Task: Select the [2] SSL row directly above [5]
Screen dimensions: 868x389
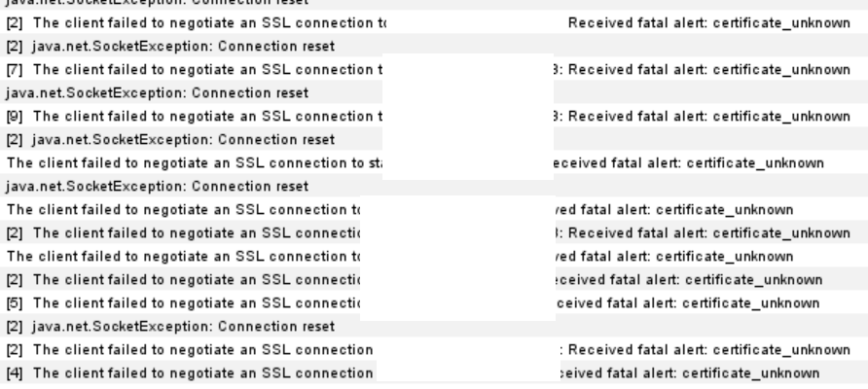Action: (x=434, y=280)
